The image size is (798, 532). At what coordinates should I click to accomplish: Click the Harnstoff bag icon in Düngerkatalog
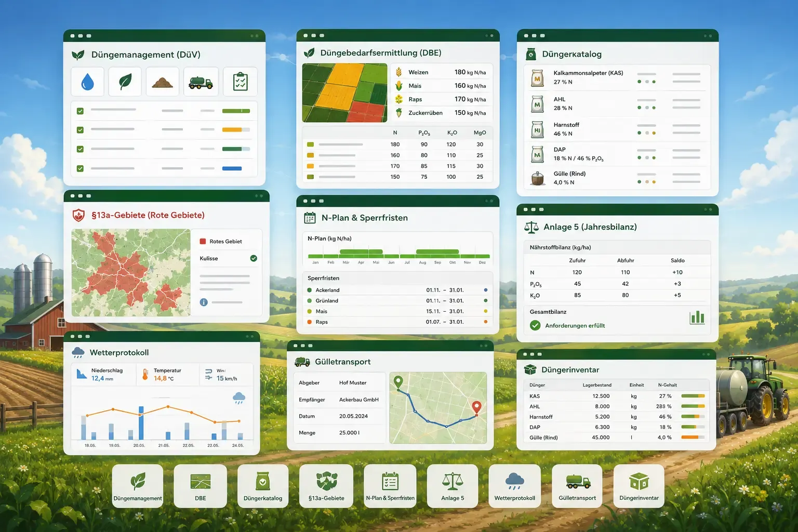click(x=537, y=129)
